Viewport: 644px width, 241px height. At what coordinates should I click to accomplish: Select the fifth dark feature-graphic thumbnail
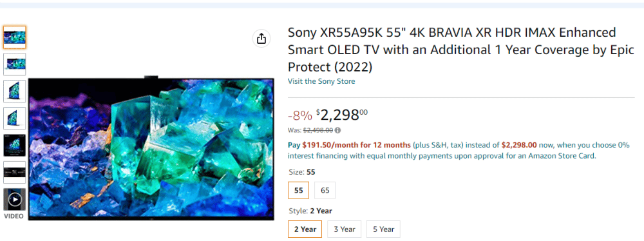click(x=15, y=146)
